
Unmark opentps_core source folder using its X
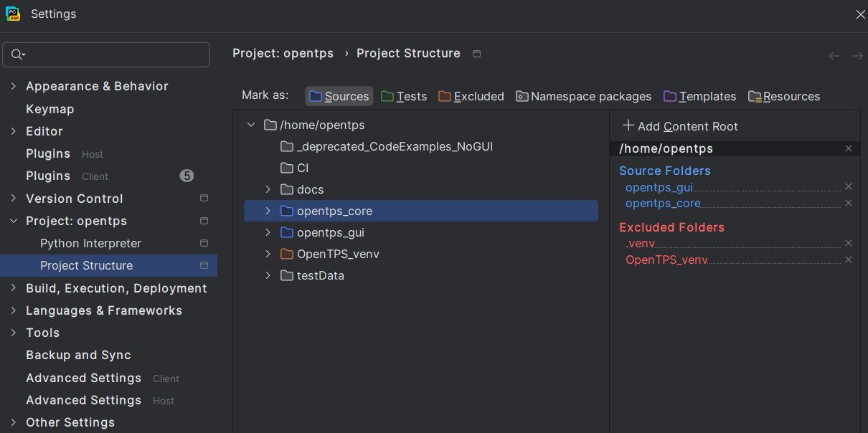point(849,203)
